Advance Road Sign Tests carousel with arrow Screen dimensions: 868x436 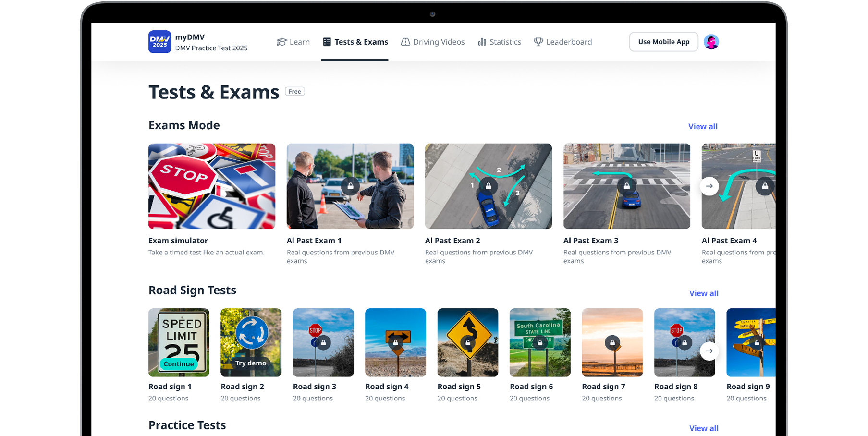(x=709, y=351)
